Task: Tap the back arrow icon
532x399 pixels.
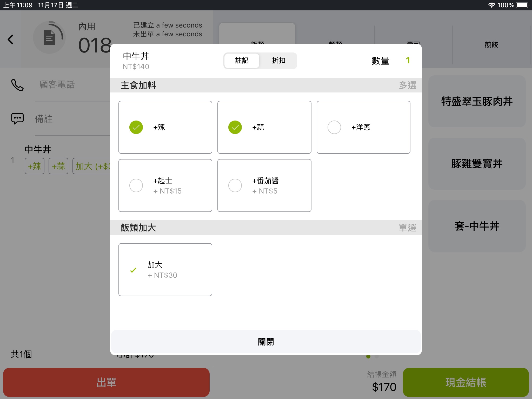Action: point(10,39)
